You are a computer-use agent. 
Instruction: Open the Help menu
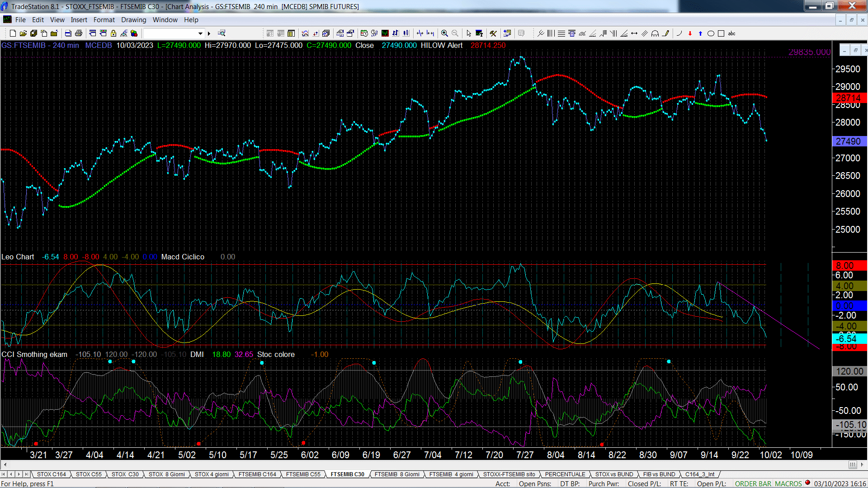pos(191,20)
